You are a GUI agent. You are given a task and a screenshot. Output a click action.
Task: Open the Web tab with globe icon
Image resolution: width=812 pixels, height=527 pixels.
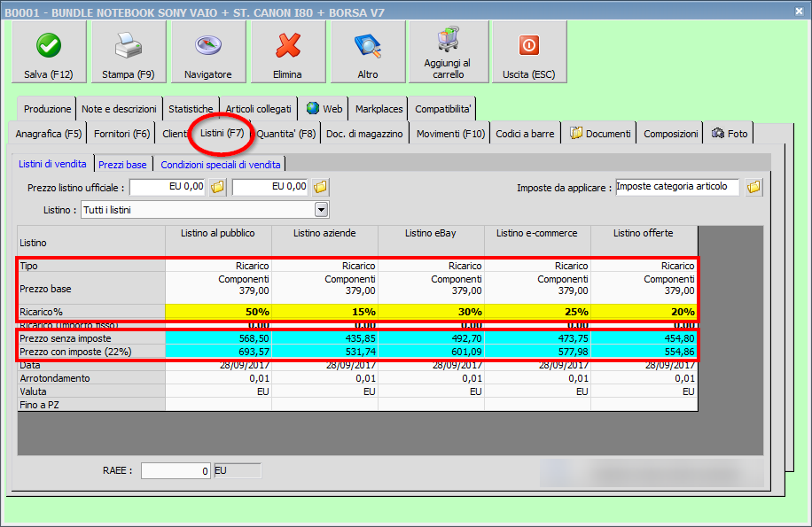click(x=324, y=109)
